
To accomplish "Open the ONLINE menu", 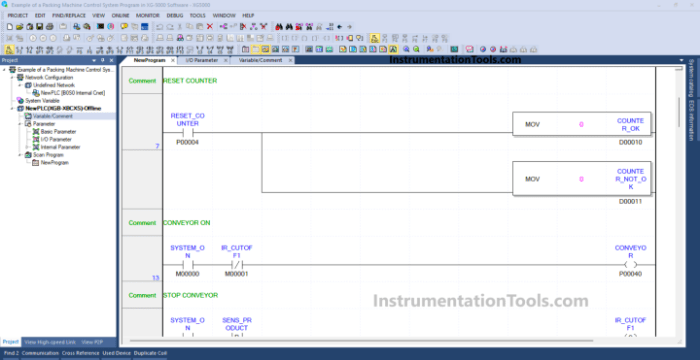I will [121, 16].
